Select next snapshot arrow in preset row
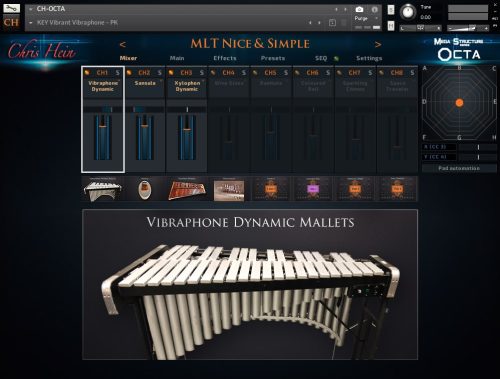 (x=319, y=23)
